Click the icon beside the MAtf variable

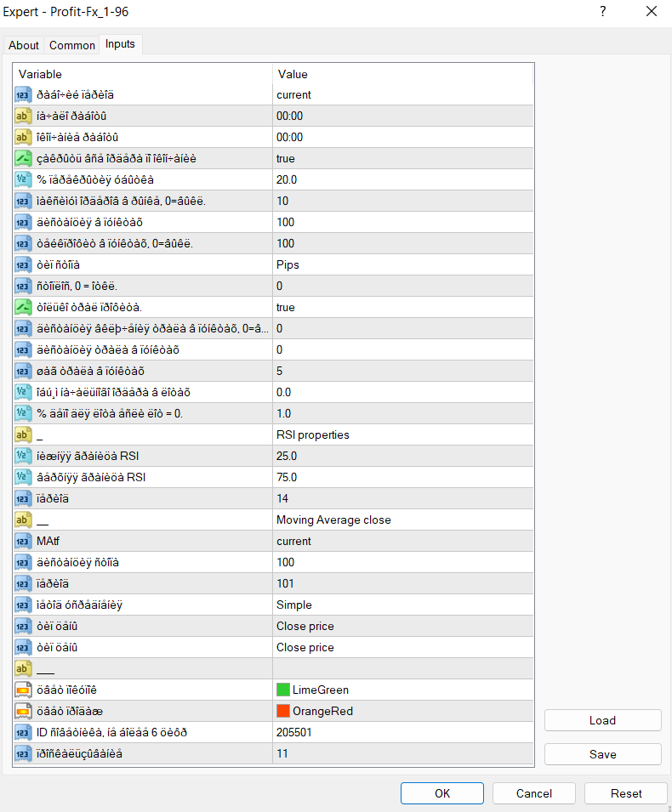click(x=24, y=541)
